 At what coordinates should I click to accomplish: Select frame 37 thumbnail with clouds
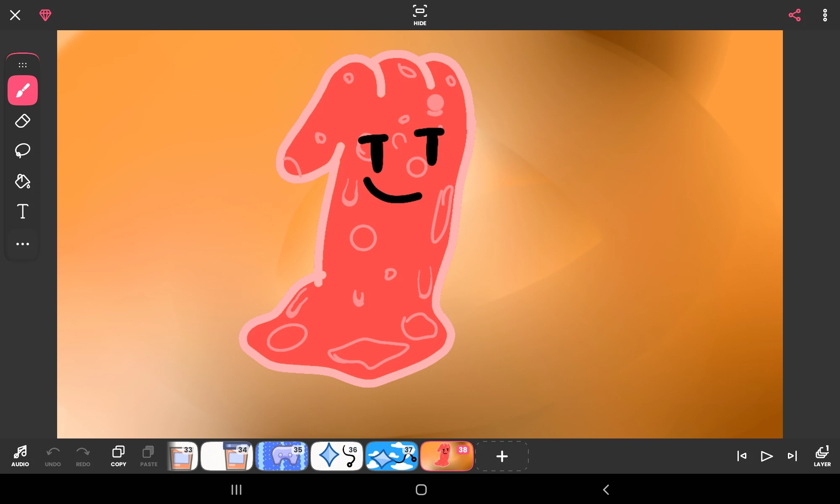tap(391, 456)
